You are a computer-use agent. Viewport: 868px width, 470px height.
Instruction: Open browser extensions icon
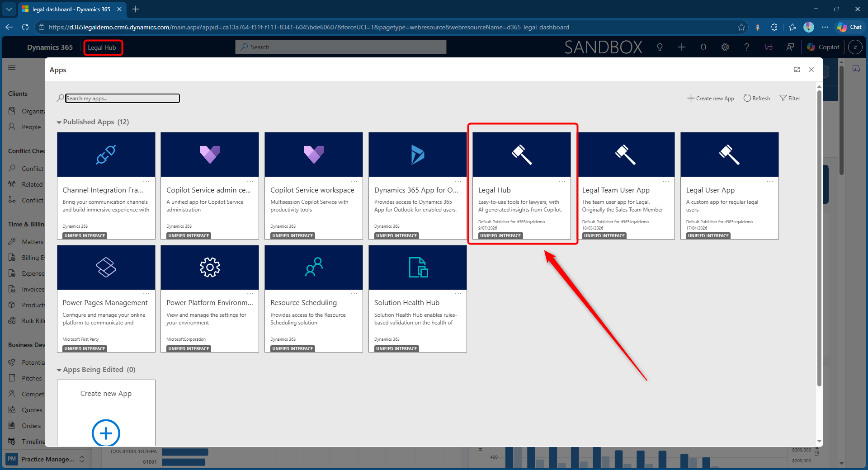[x=774, y=27]
